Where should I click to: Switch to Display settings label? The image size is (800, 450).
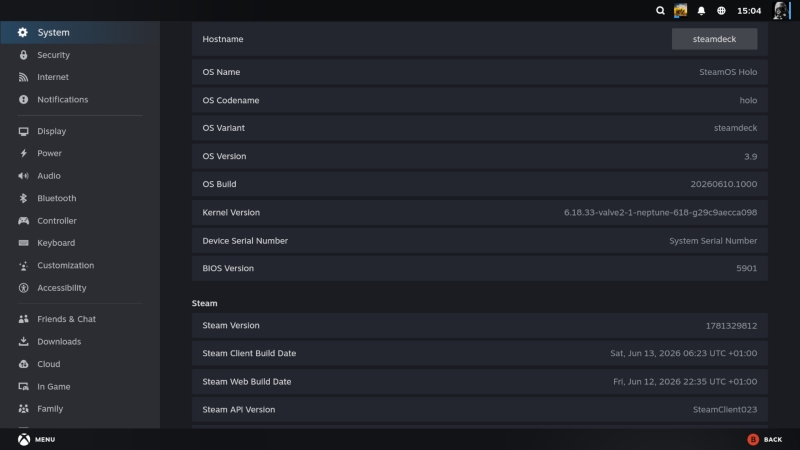[52, 131]
